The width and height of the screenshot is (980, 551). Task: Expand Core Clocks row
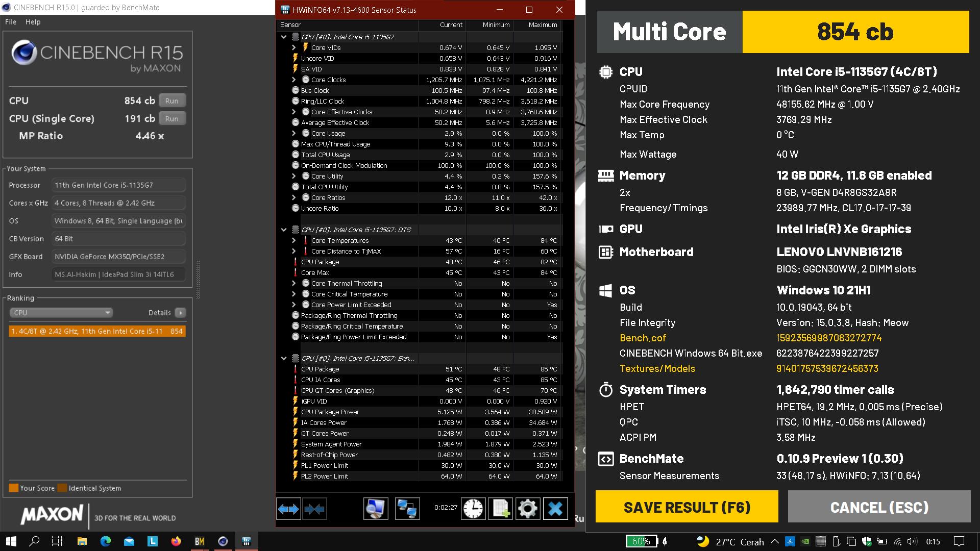click(294, 80)
